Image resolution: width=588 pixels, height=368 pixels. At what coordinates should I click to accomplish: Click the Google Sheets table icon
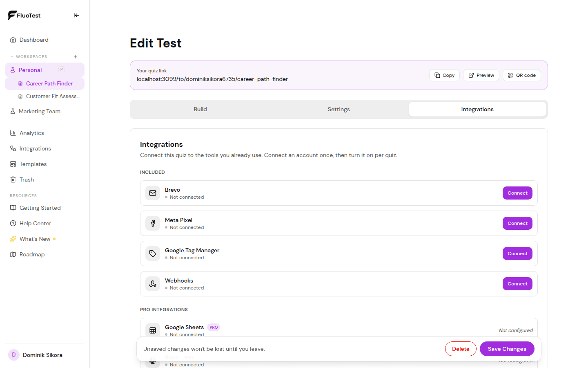tap(153, 330)
